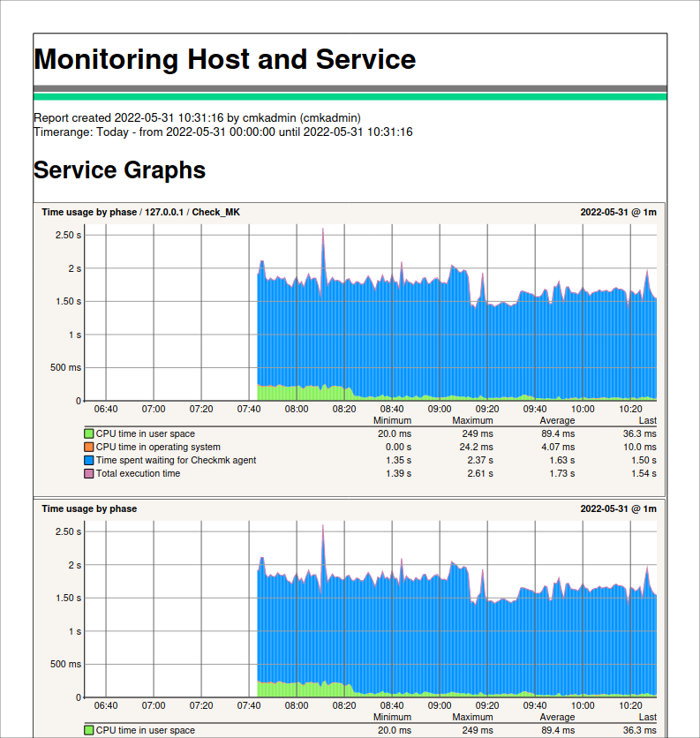Click the '1.54 s' last value
Image resolution: width=700 pixels, height=738 pixels.
click(644, 473)
